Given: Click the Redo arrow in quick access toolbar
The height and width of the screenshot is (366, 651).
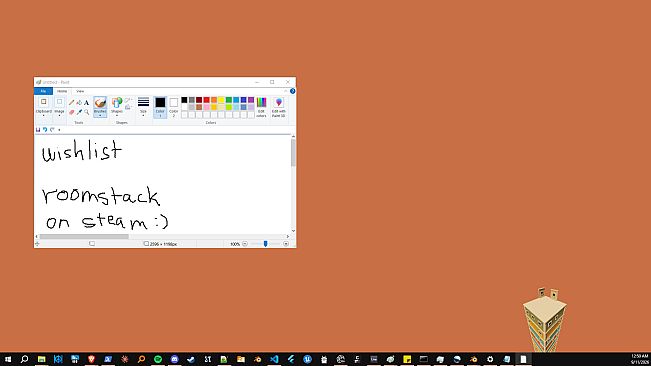Looking at the screenshot, I should tap(52, 130).
